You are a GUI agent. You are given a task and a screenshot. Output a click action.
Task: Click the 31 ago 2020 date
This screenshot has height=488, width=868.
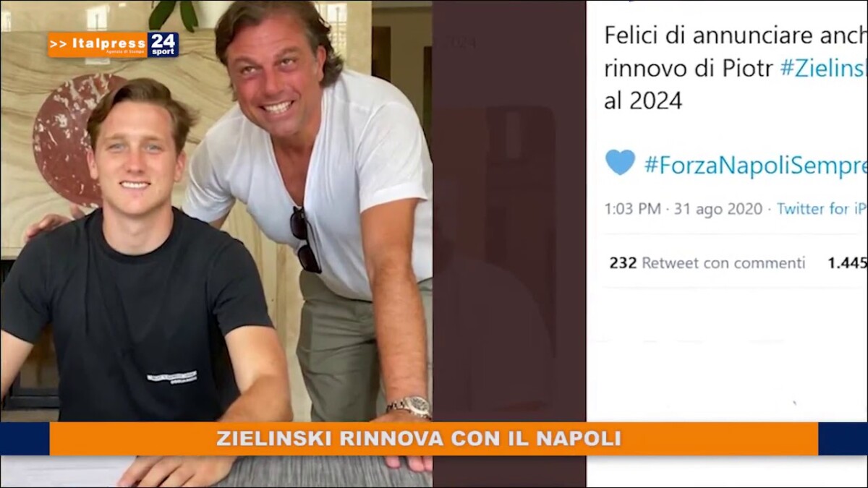718,209
